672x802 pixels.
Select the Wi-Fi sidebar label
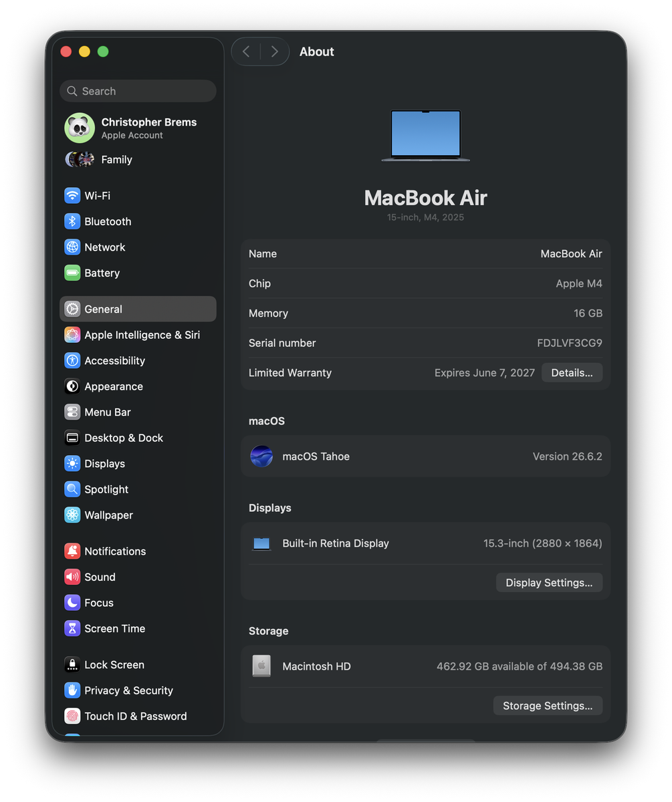[98, 196]
